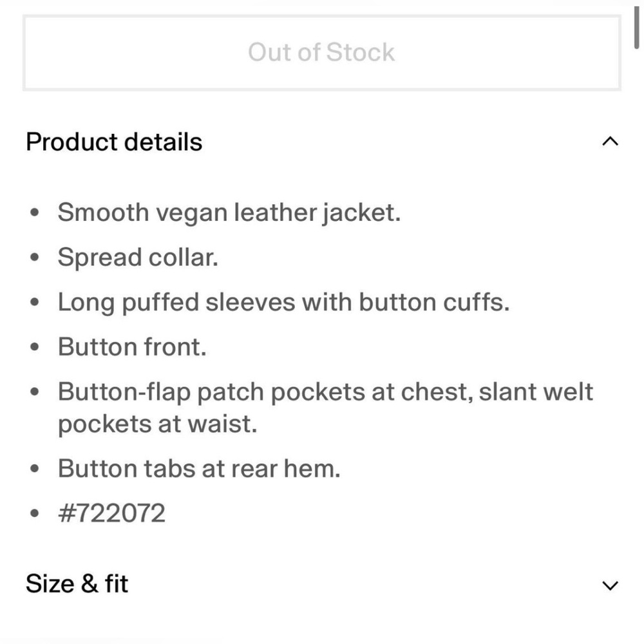Select the Smooth vegan leather jacket bullet

click(230, 212)
